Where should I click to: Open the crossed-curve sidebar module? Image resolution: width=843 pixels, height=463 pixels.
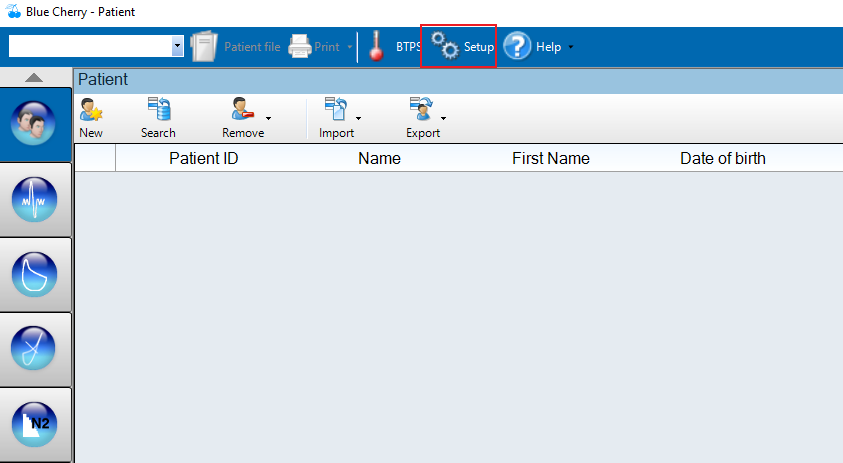click(x=33, y=348)
